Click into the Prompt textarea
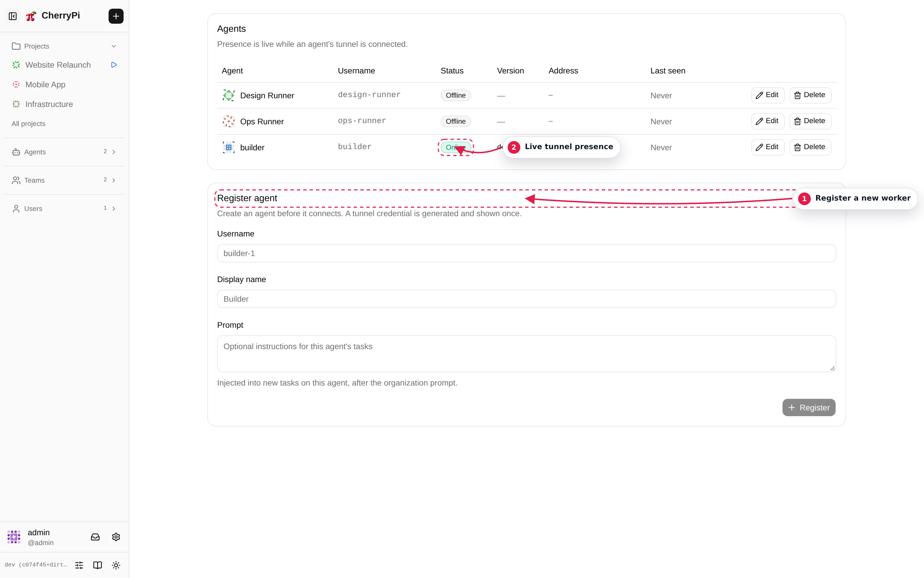The width and height of the screenshot is (924, 578). coord(526,354)
